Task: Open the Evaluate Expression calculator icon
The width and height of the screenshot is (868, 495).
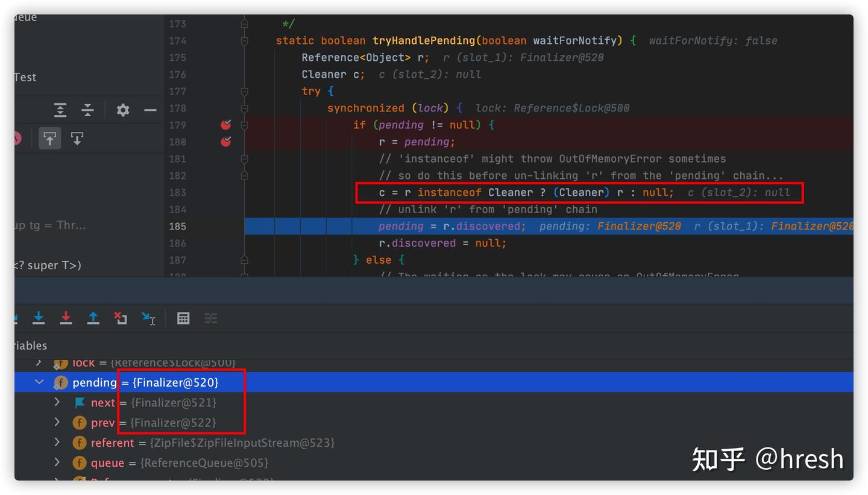Action: [x=183, y=319]
